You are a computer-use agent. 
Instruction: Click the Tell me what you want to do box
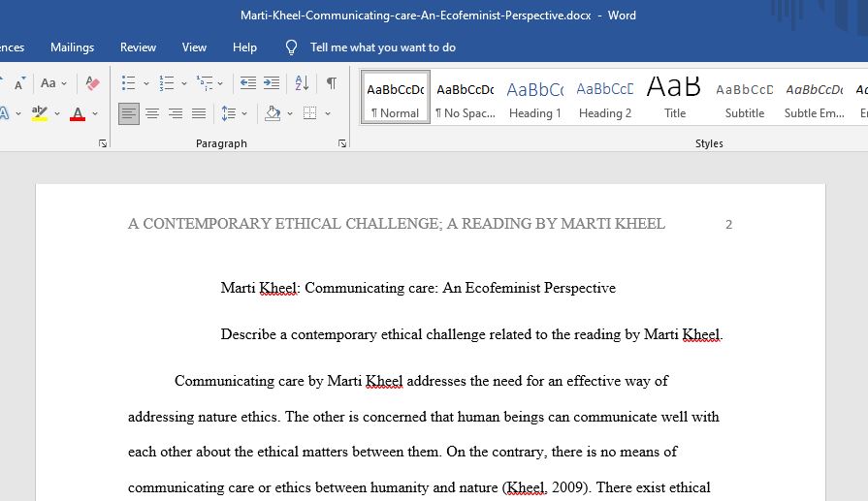click(x=382, y=47)
